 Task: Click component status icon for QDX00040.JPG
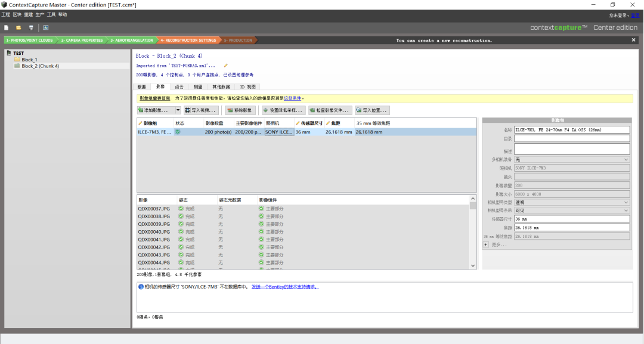pos(261,231)
